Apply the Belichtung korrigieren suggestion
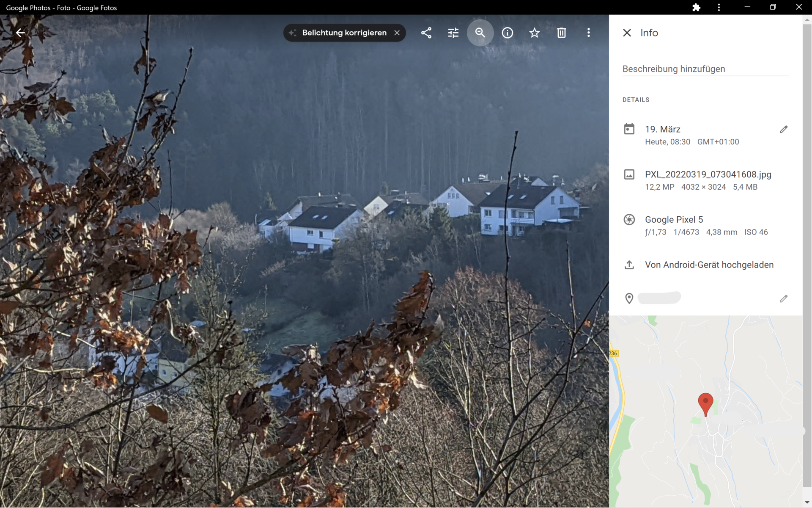812x508 pixels. point(344,33)
